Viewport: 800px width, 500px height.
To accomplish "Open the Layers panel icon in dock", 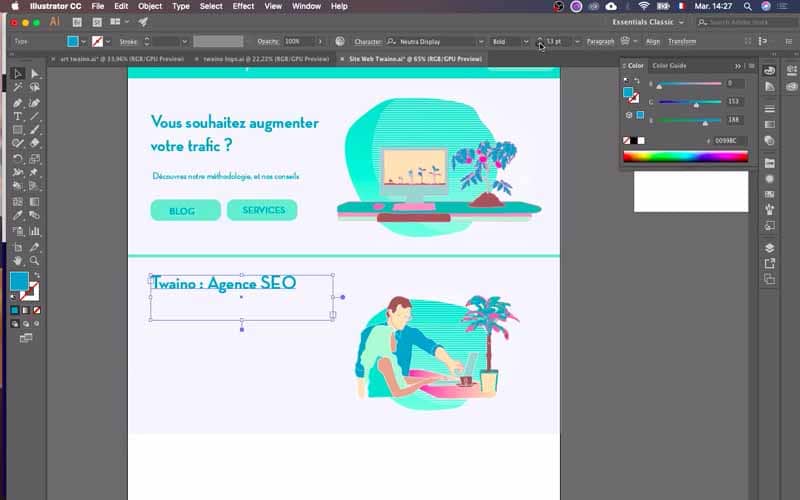I will click(769, 248).
